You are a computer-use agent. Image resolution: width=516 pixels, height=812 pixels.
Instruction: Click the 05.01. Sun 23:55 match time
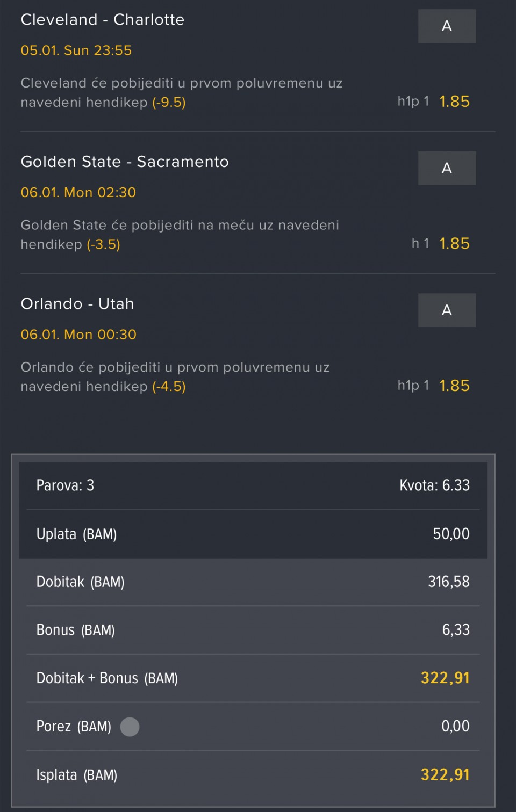(76, 50)
